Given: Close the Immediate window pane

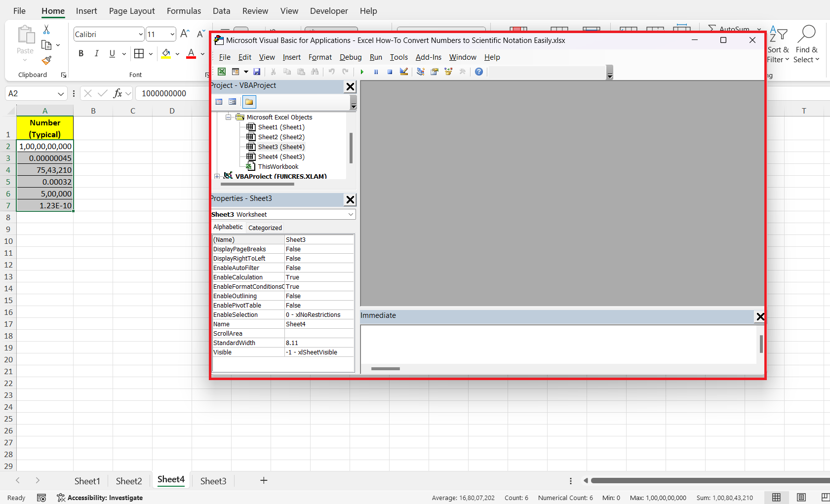Looking at the screenshot, I should (x=760, y=316).
